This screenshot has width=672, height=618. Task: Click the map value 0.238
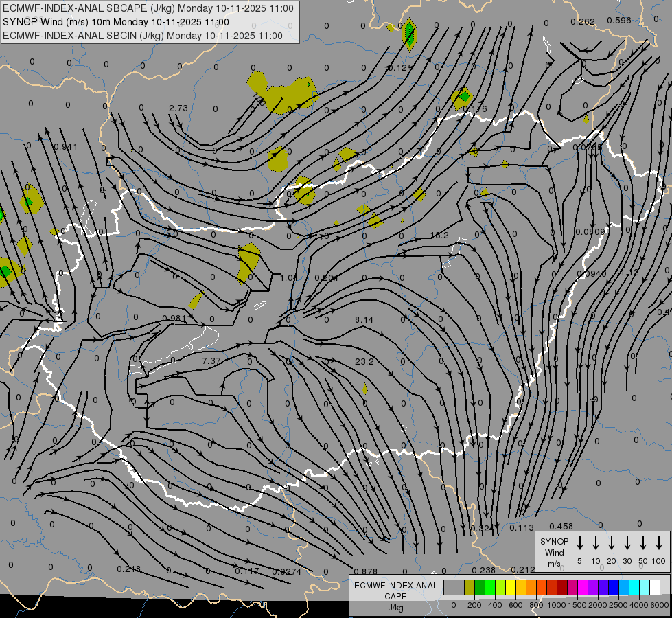[483, 570]
